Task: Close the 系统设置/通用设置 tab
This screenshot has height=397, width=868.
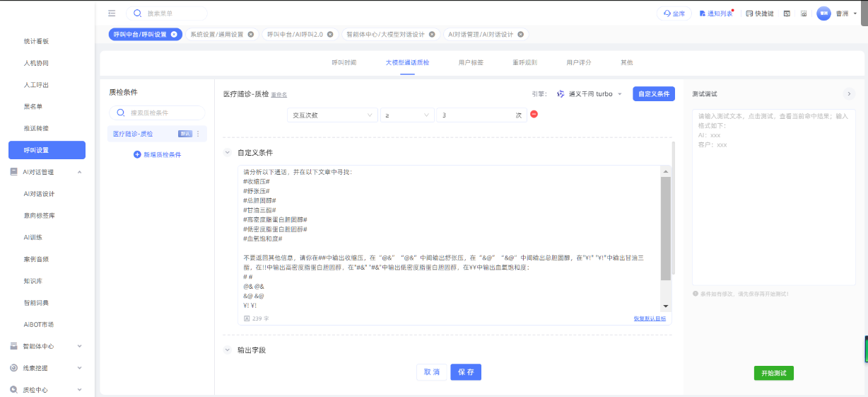Action: 250,34
